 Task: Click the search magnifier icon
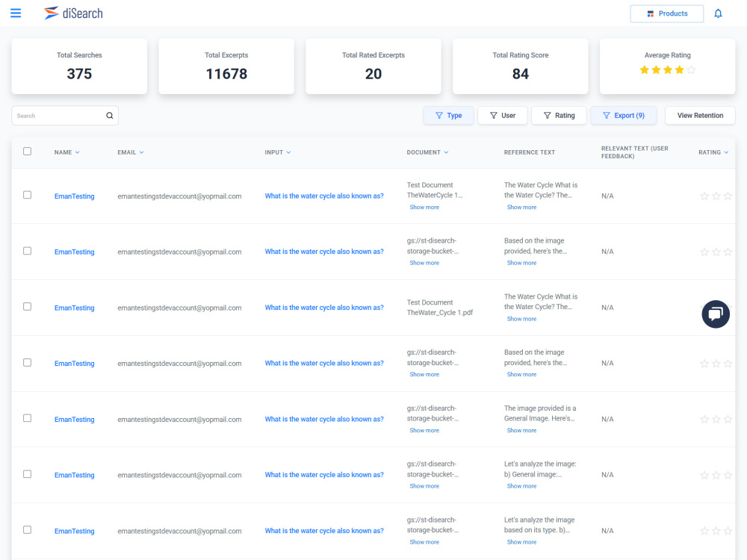coord(110,116)
